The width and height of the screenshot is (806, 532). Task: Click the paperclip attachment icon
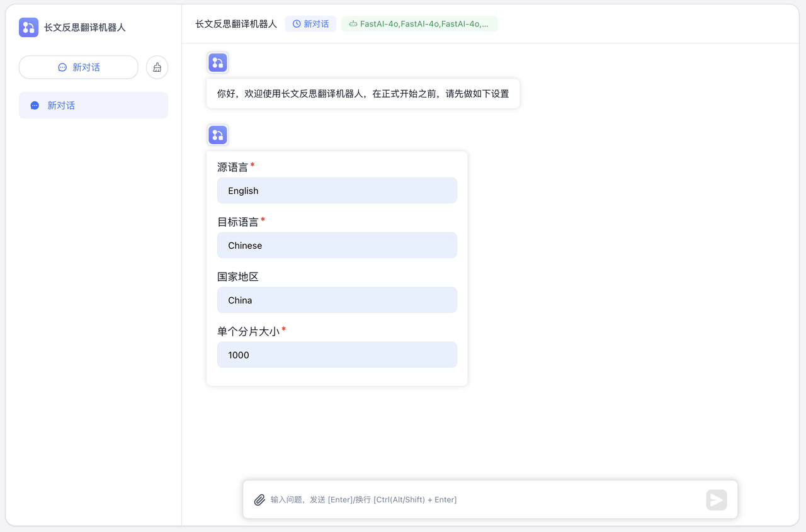pos(259,500)
